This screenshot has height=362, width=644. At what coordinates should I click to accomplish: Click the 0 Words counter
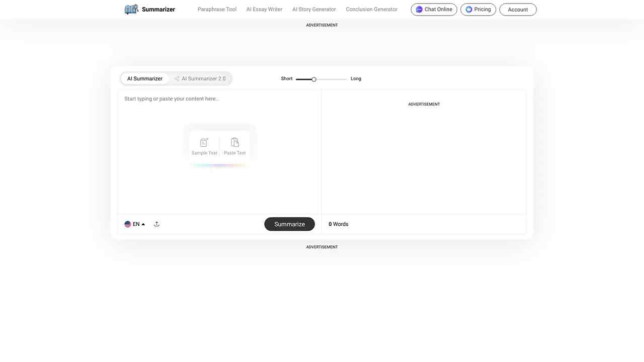[x=339, y=224]
